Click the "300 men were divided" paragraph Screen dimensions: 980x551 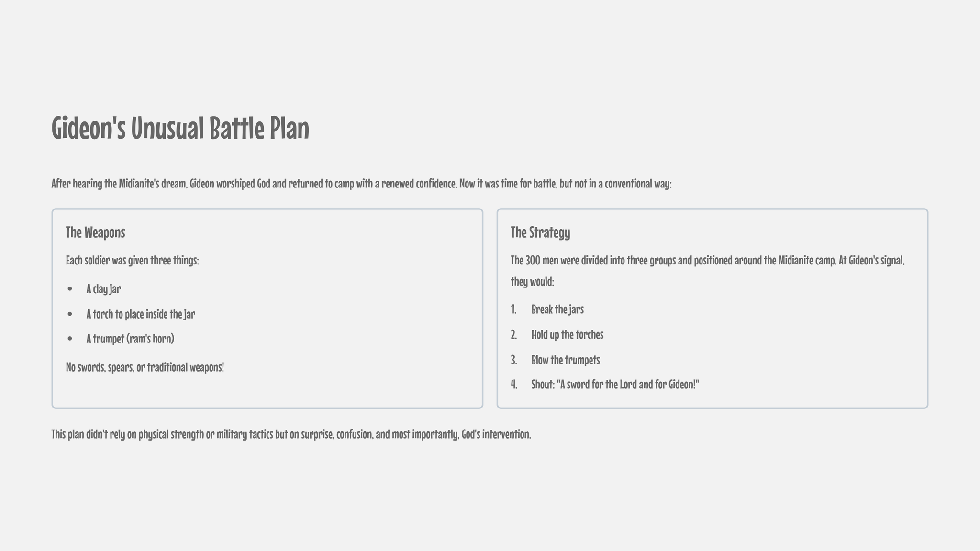click(x=707, y=261)
